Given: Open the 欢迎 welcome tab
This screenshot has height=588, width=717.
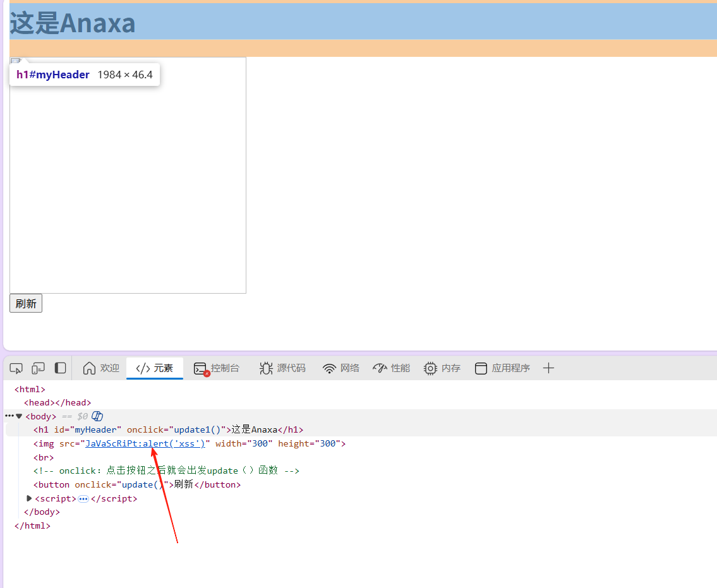Looking at the screenshot, I should 101,368.
